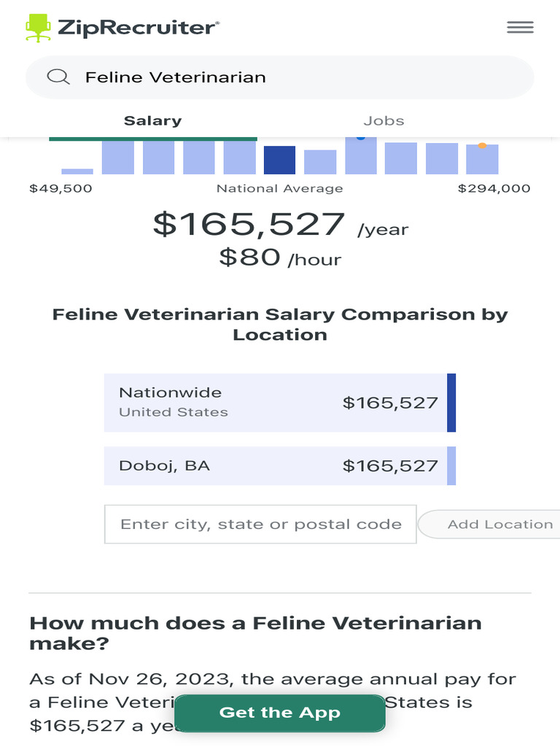560x747 pixels.
Task: Switch to the Salary tab
Action: 152,121
